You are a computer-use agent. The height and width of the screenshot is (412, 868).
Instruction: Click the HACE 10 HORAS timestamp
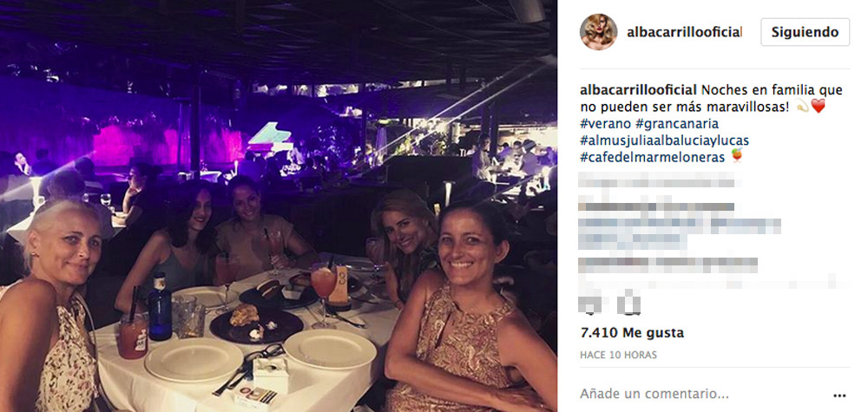(618, 355)
